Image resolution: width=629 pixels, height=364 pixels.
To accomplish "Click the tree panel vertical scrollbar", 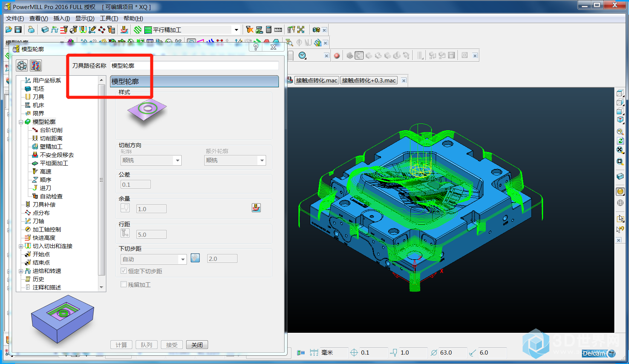I will pos(101,180).
